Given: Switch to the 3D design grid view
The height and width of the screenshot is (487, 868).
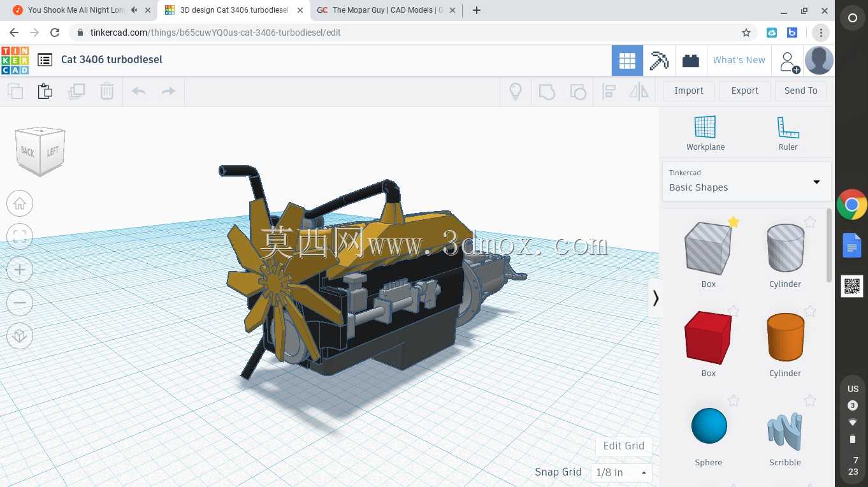Looking at the screenshot, I should tap(627, 61).
